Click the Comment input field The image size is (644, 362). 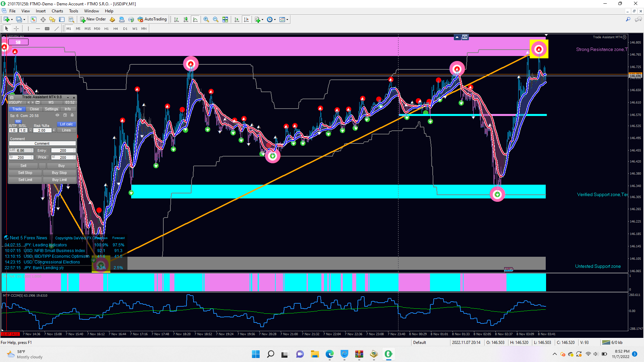[x=42, y=143]
